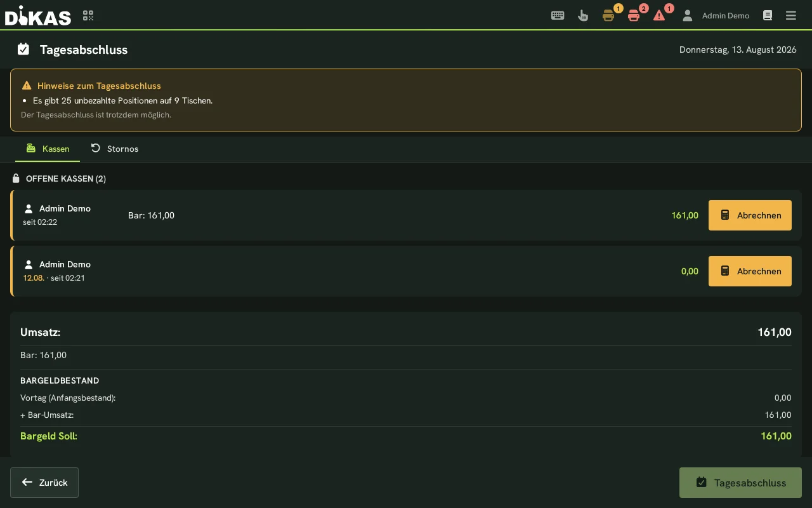Click the date Donnerstag, 13. August 2026
The image size is (812, 508).
point(738,50)
